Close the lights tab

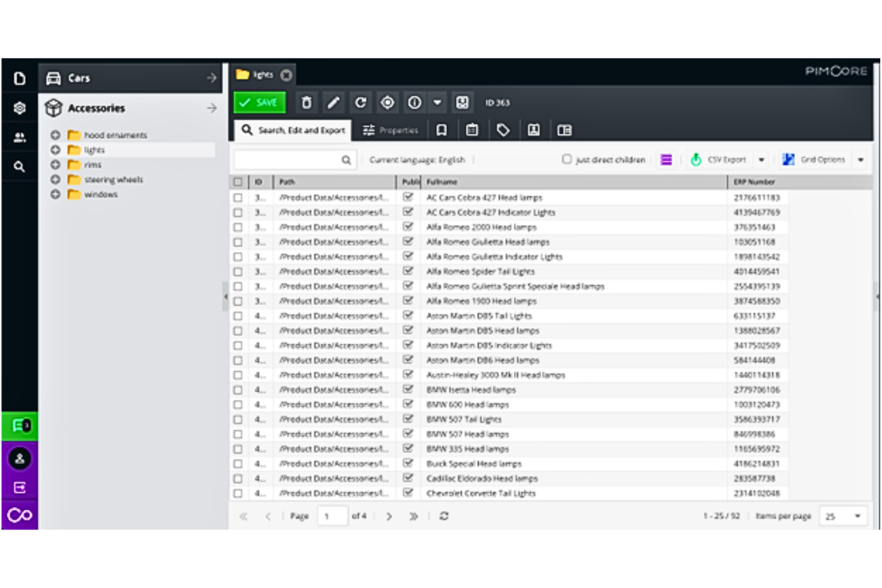pyautogui.click(x=287, y=75)
